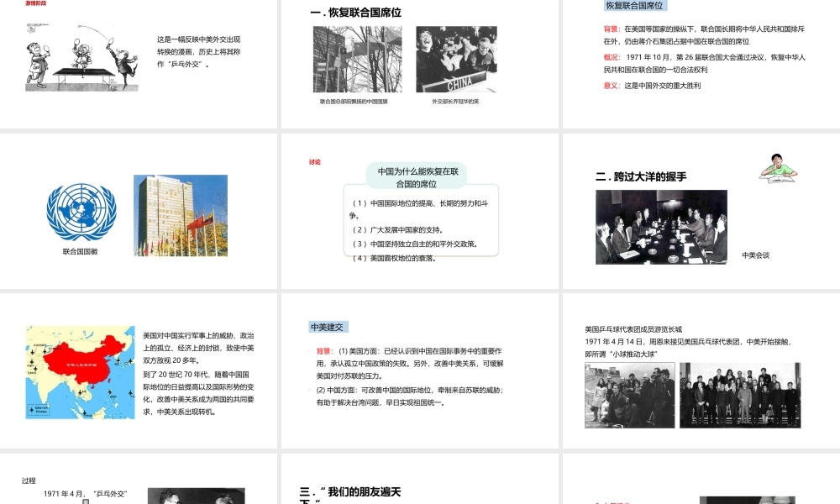Click the bubble "中国为什么能恢复在联合国的席位"

point(417,177)
